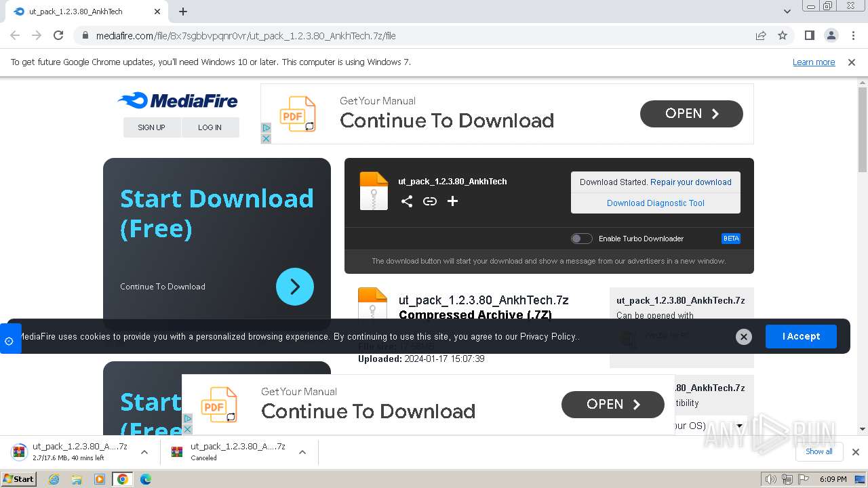Click the Repair your download link
The height and width of the screenshot is (488, 868).
coord(690,182)
